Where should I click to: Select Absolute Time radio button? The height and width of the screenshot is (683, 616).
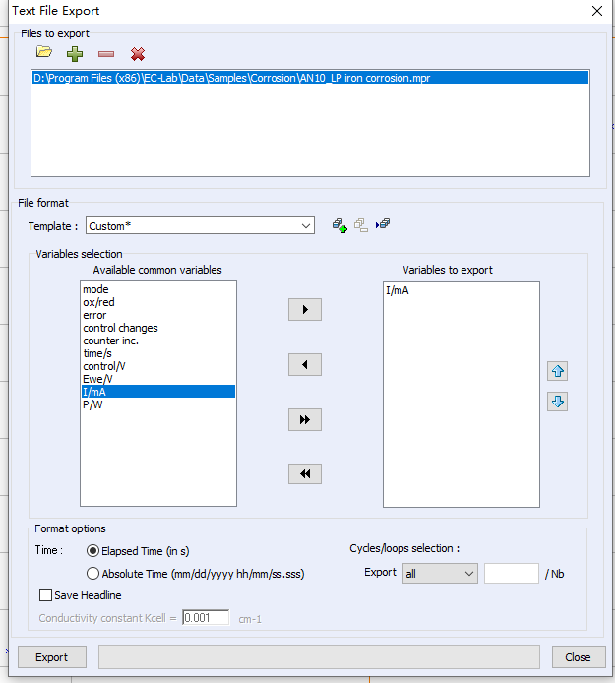click(x=93, y=574)
